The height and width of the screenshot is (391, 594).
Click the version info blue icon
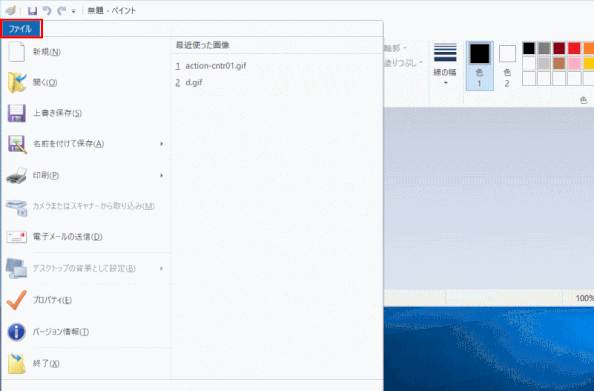coord(17,332)
